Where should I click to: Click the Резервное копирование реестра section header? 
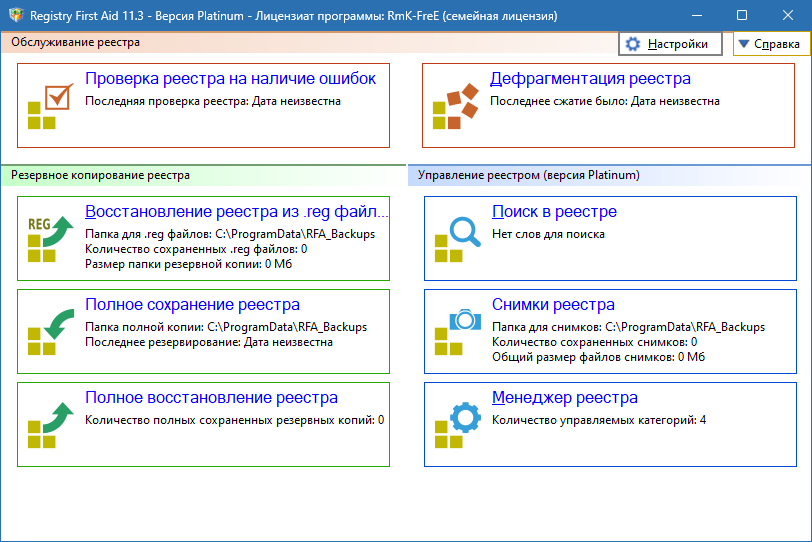click(100, 175)
